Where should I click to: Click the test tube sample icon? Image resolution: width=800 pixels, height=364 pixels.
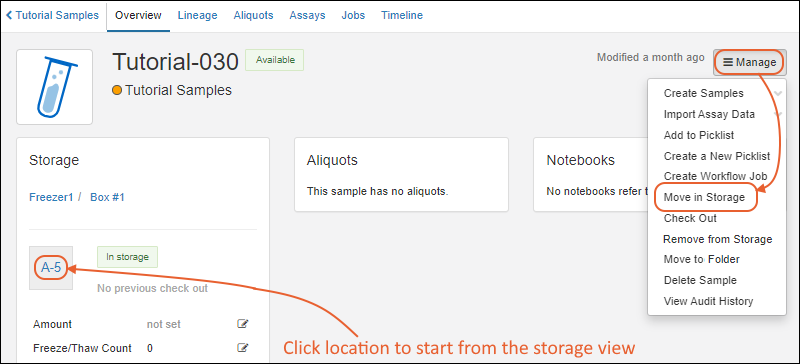55,87
